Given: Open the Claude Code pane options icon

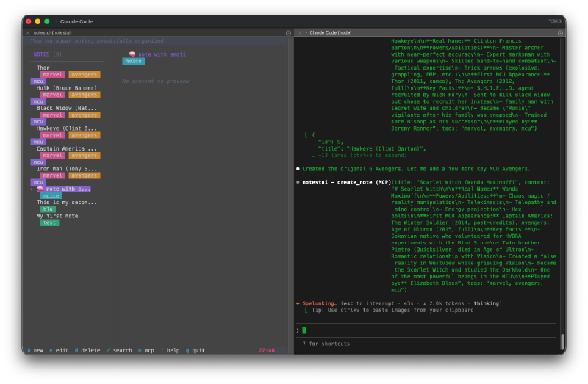Looking at the screenshot, I should point(561,32).
